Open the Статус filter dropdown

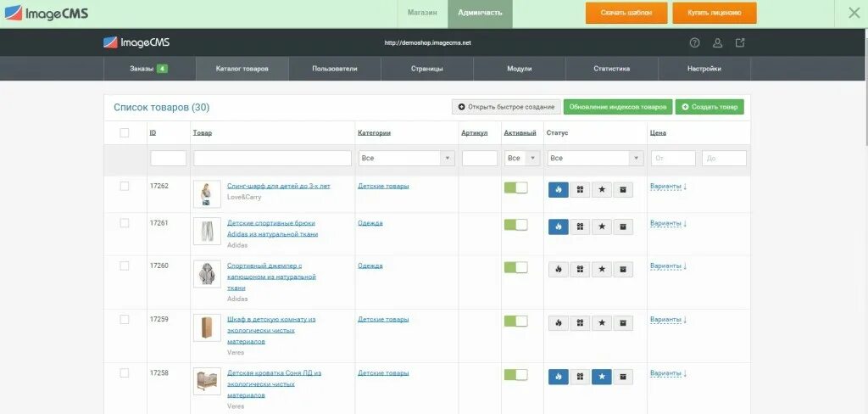596,159
